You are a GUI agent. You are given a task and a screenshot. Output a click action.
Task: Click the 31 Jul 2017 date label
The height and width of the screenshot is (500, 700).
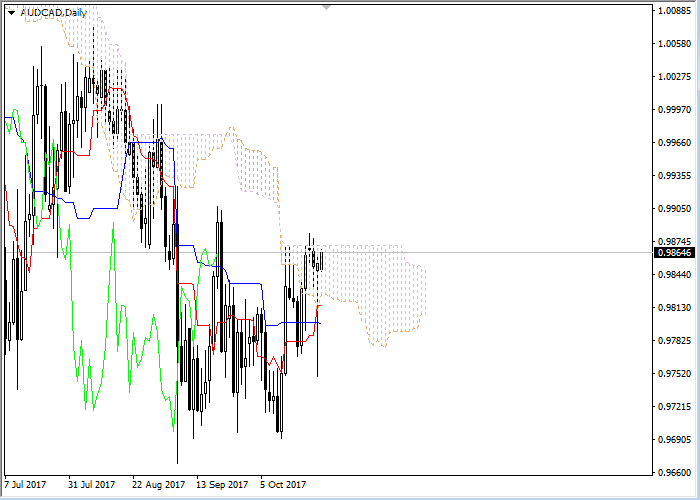click(92, 484)
